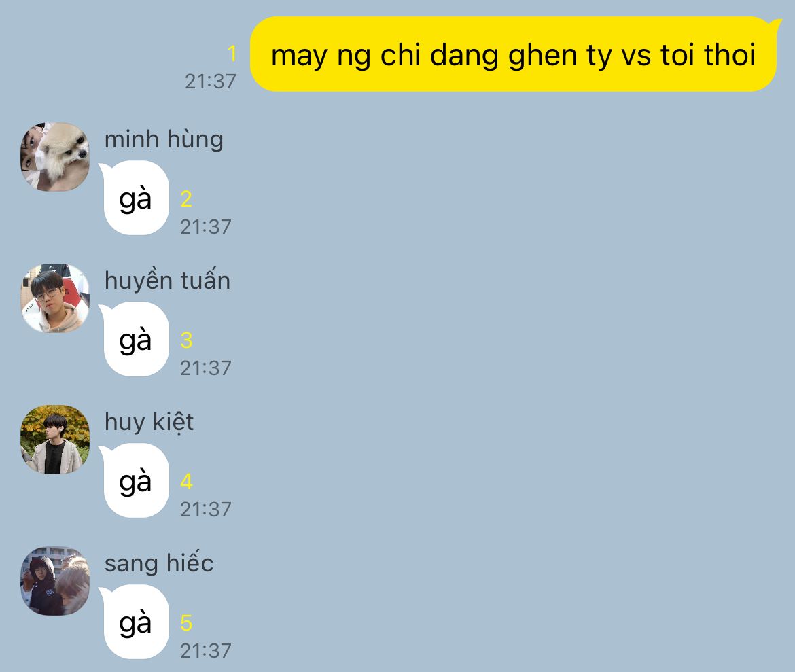Open huyền tuấn's profile picture
The width and height of the screenshot is (795, 672).
pos(55,298)
